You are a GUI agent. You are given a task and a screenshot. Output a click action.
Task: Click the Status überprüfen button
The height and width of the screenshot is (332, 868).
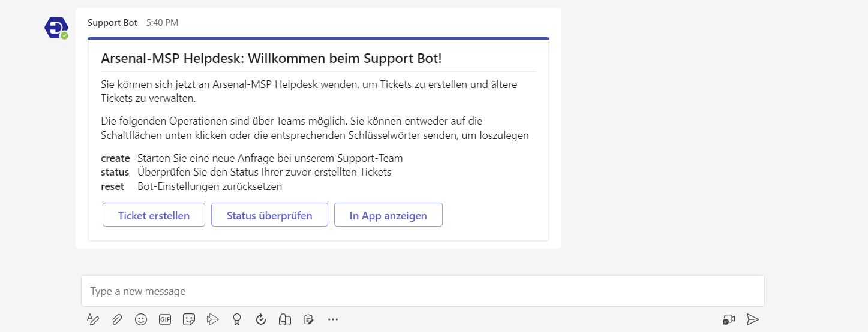(x=269, y=215)
